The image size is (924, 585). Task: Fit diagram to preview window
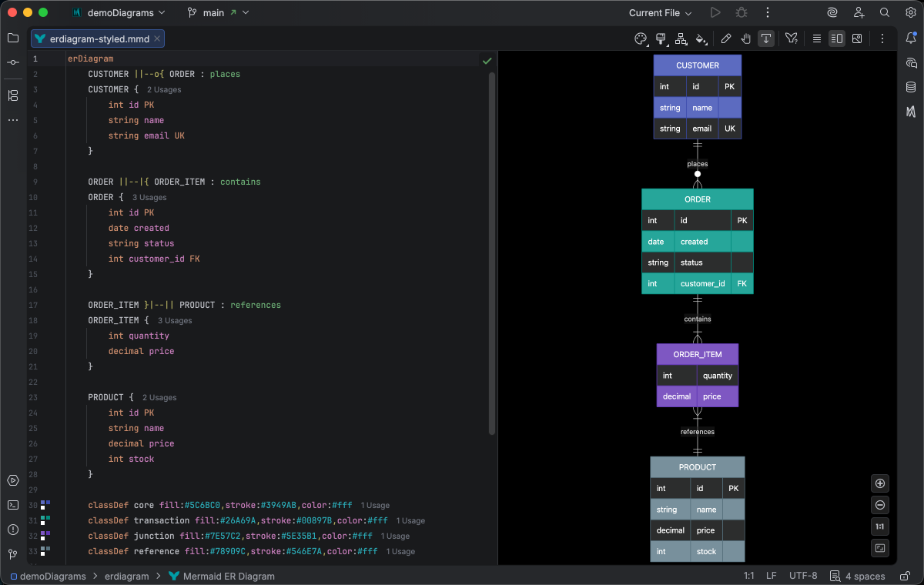pos(881,548)
